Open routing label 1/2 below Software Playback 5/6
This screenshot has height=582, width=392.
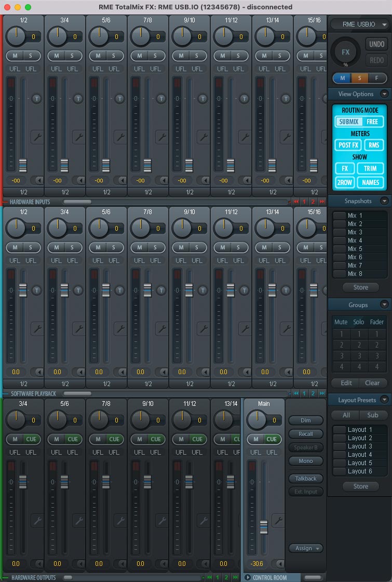pos(107,384)
